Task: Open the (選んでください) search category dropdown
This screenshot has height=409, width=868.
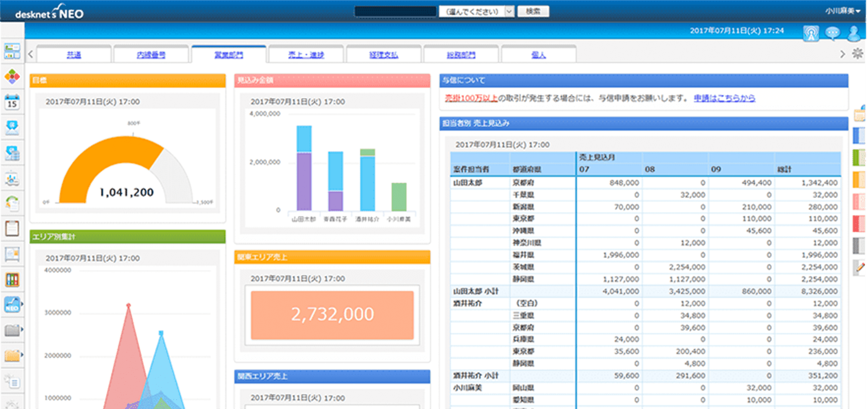Action: pyautogui.click(x=476, y=11)
